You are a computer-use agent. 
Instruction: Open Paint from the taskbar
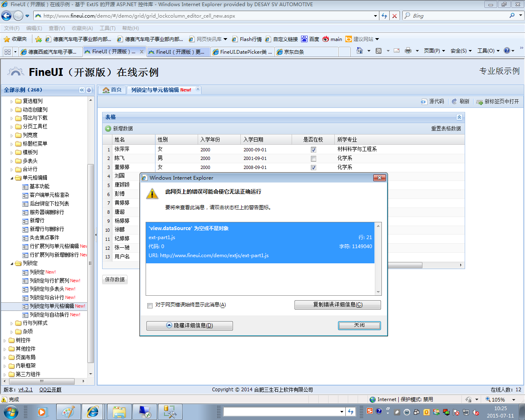[x=68, y=412]
